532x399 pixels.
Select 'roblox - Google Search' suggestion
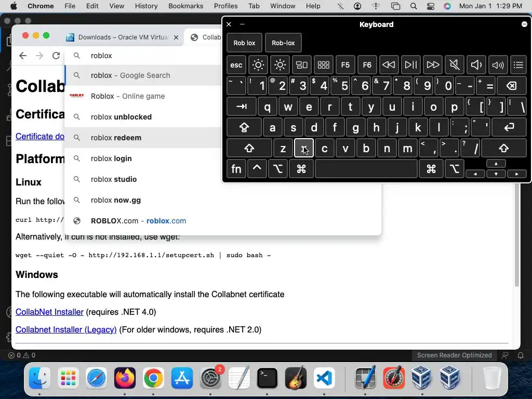143,75
